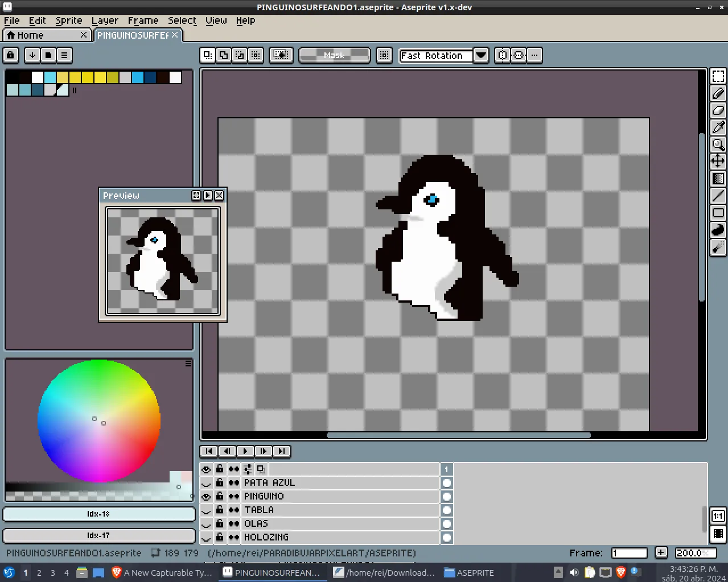Click the Frame number input field
The image size is (728, 582).
[x=630, y=553]
